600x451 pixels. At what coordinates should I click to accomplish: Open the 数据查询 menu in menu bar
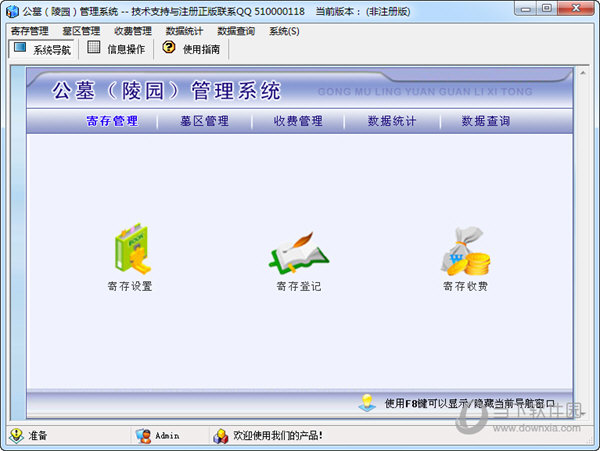pyautogui.click(x=236, y=31)
